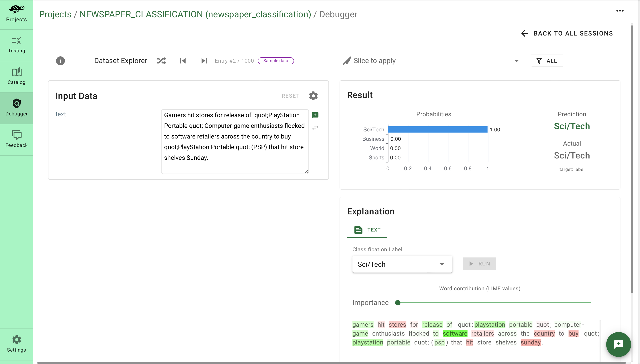Open the Projects page via turtle logo

pyautogui.click(x=16, y=14)
